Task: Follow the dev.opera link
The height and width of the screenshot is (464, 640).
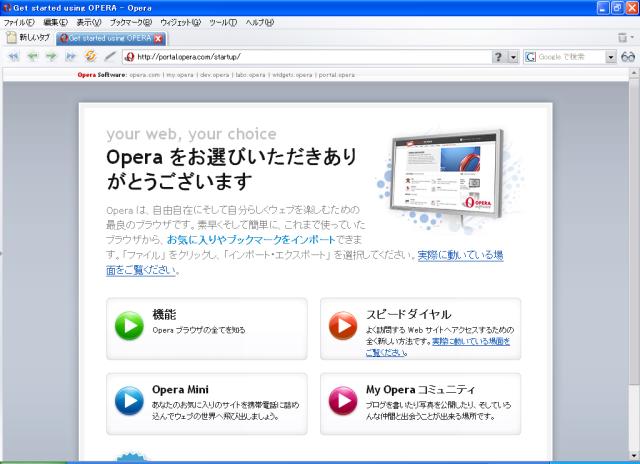Action: click(x=215, y=75)
